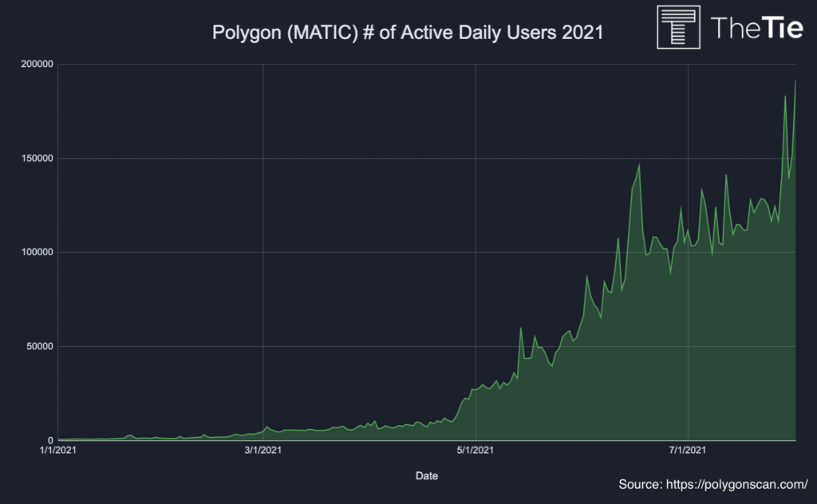Click the second-highest spike near 183000 users

(x=785, y=96)
